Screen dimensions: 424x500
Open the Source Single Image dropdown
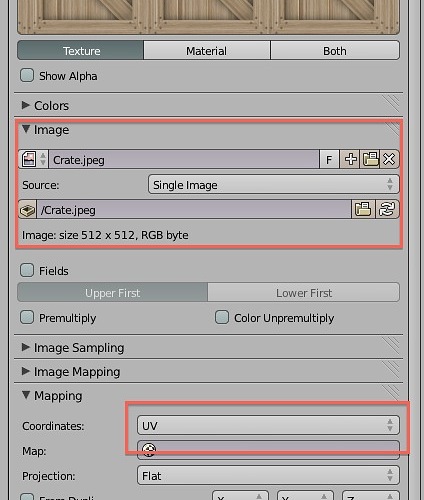[273, 185]
